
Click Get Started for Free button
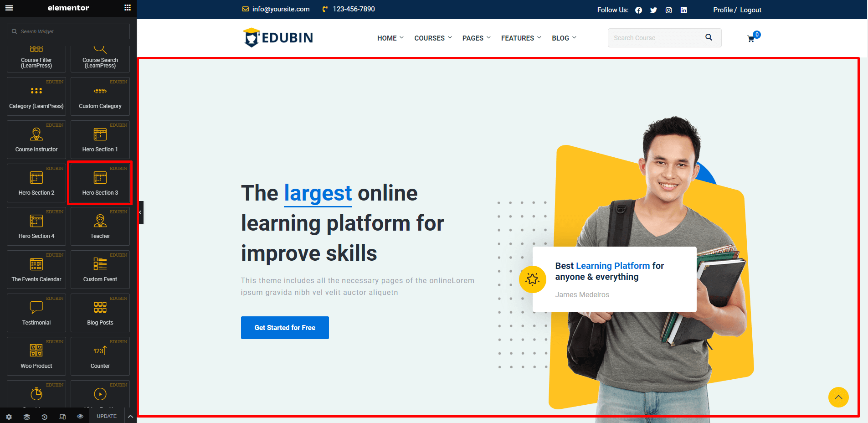[285, 328]
